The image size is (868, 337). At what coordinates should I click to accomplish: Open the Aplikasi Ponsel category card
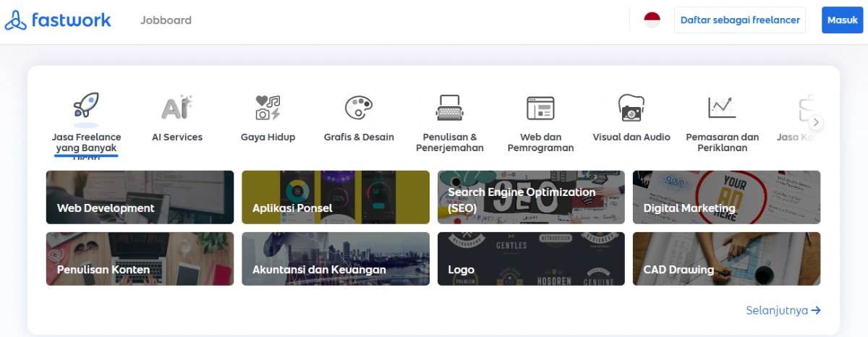coord(336,197)
